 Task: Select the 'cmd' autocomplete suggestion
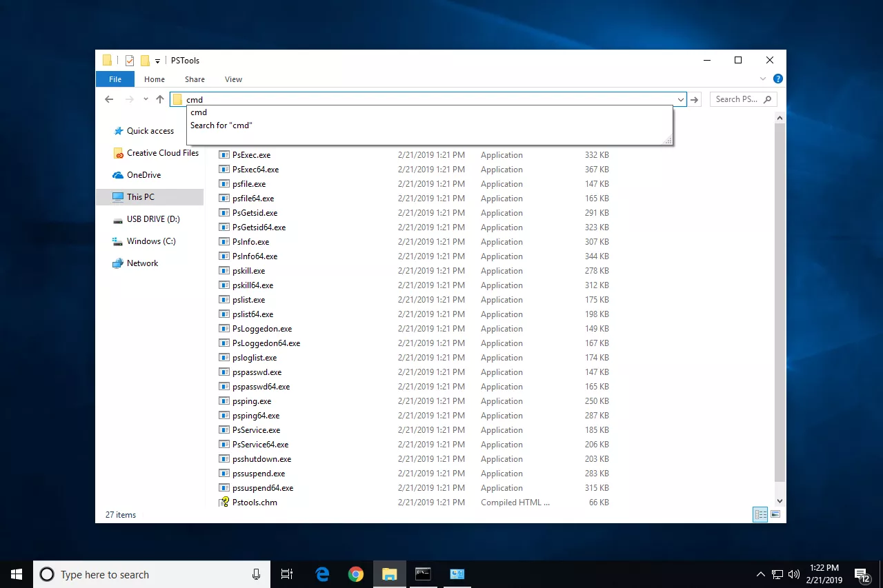click(x=428, y=112)
